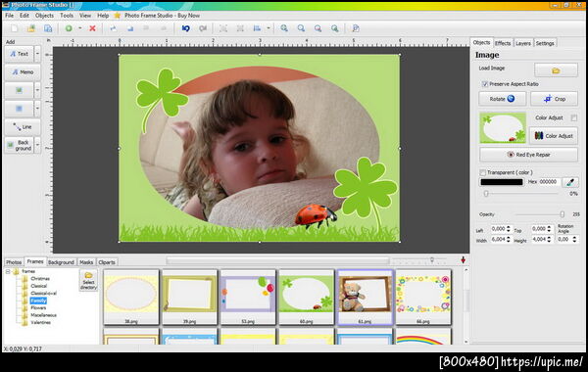Screen dimensions: 588x372
Task: Click the Select directory folder button
Action: pos(88,280)
